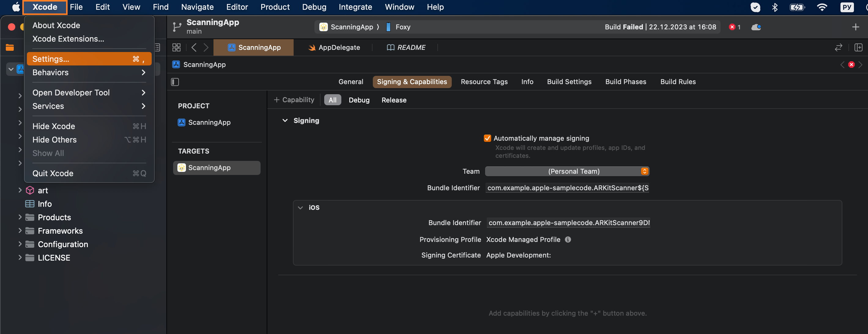Screen dimensions: 868x334
Task: Expand the Frameworks folder
Action: (x=20, y=231)
